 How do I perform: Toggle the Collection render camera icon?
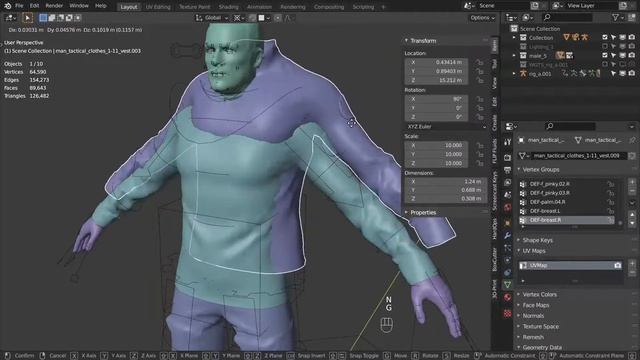pyautogui.click(x=631, y=38)
